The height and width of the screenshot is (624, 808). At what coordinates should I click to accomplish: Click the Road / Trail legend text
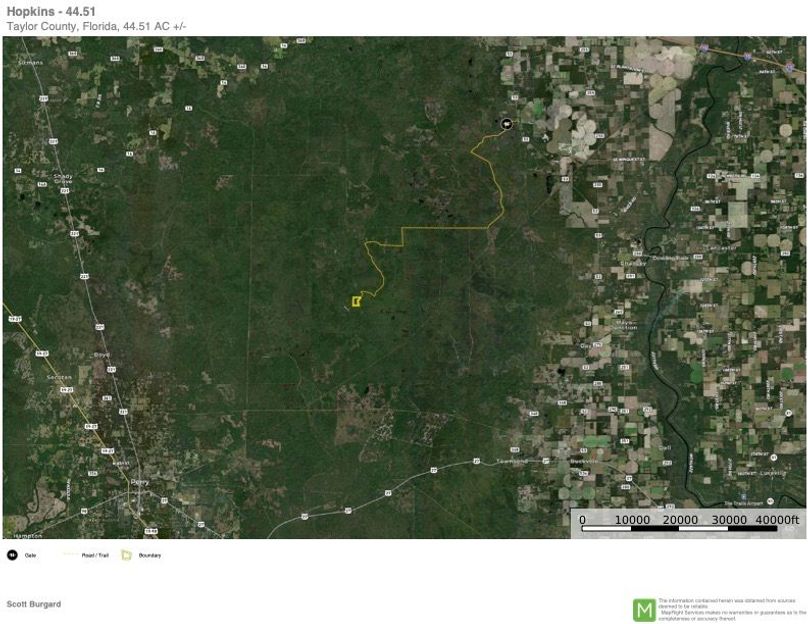tap(95, 555)
